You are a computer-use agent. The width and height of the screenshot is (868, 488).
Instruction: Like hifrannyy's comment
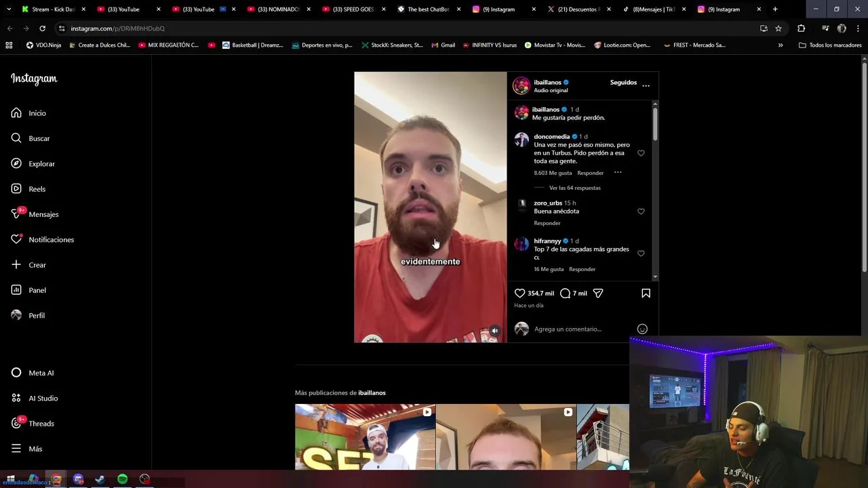tap(641, 253)
